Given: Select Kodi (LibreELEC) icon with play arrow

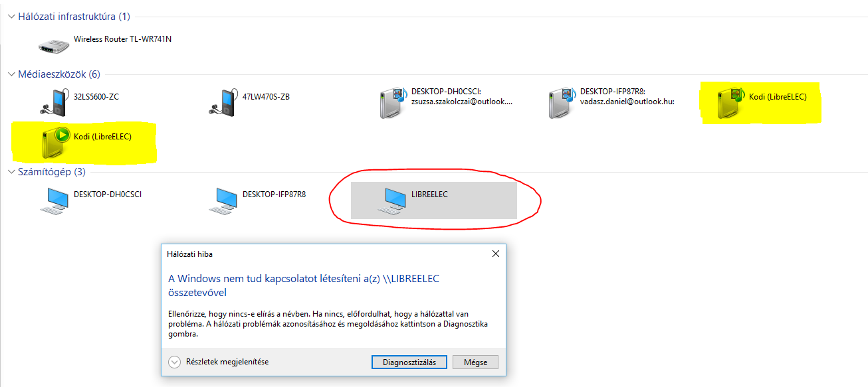Looking at the screenshot, I should coord(54,142).
